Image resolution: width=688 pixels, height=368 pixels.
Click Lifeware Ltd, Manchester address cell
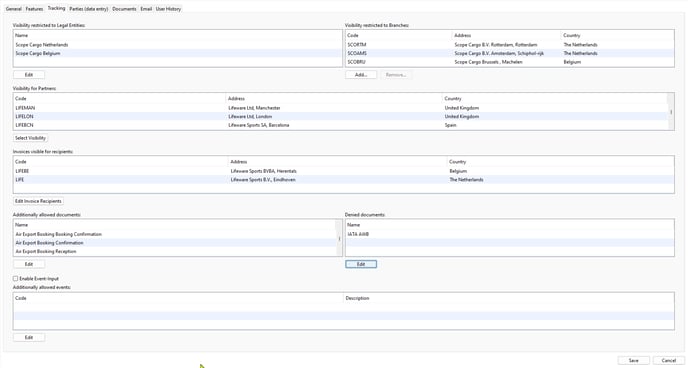pos(254,108)
